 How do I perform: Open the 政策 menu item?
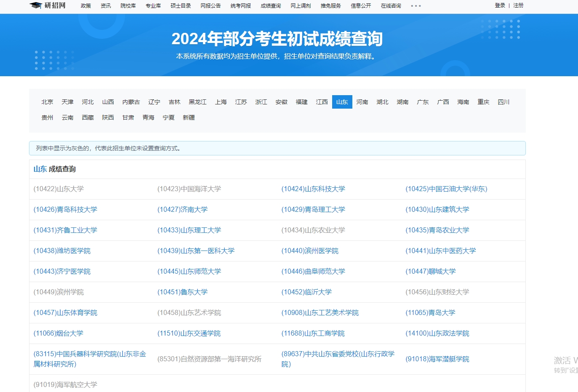click(86, 6)
